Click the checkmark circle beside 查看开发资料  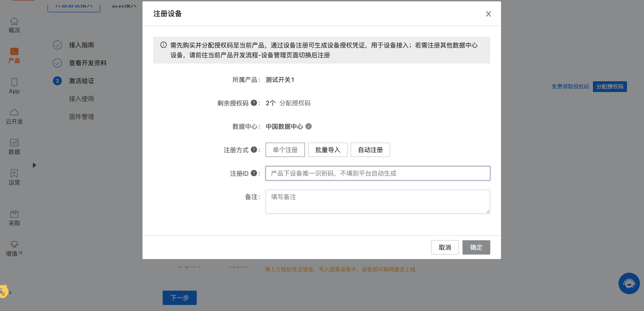57,63
